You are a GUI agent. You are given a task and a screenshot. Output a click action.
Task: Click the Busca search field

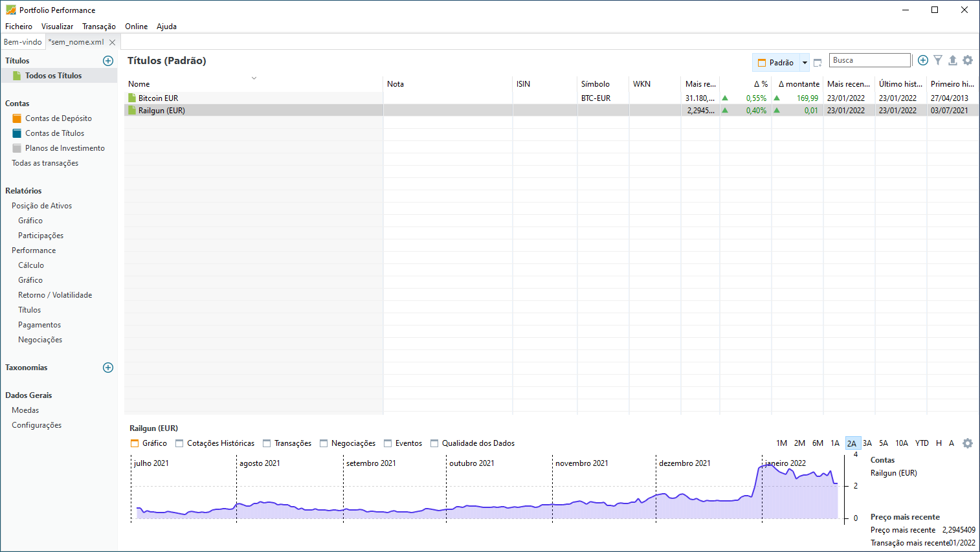[x=870, y=60]
